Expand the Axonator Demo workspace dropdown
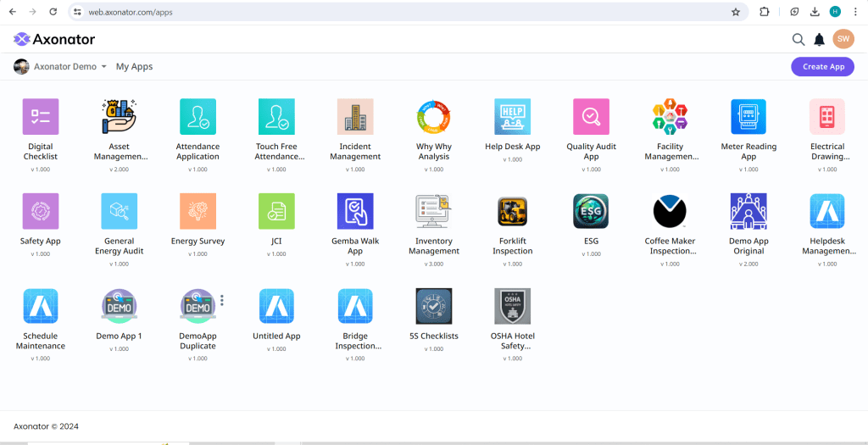The height and width of the screenshot is (445, 868). coord(103,67)
